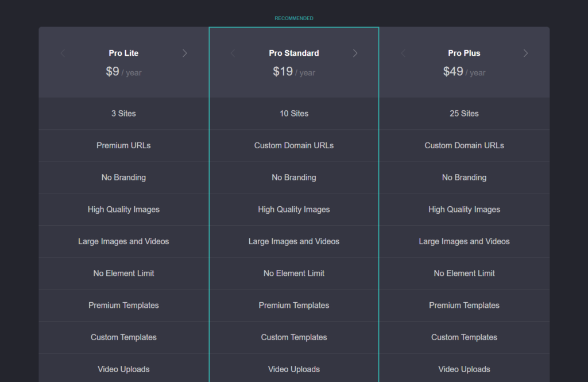This screenshot has width=588, height=382.
Task: Click the left arrow on Pro Standard plan
Action: [x=233, y=53]
